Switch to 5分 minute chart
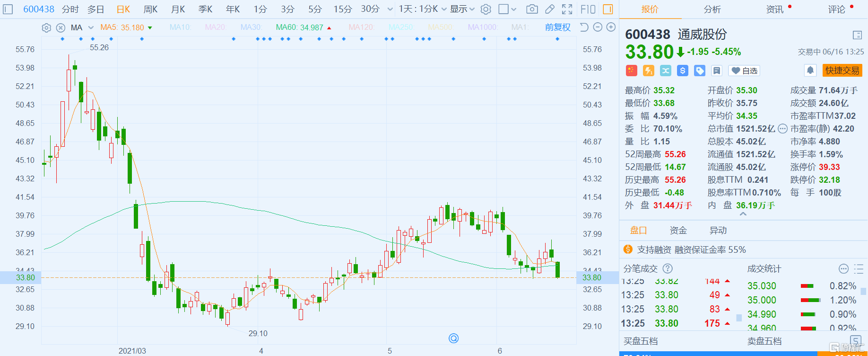 (x=315, y=9)
